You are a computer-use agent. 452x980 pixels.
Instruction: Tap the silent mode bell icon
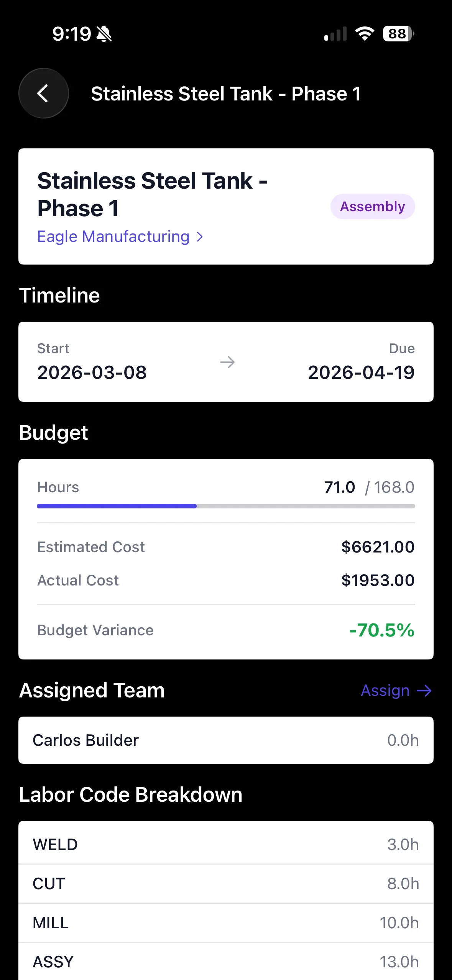click(x=104, y=34)
